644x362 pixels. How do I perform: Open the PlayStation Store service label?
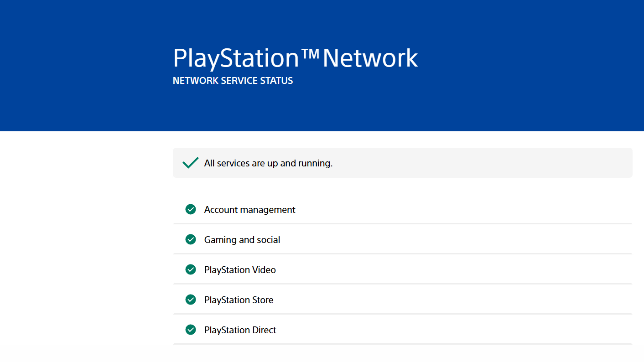coord(239,300)
